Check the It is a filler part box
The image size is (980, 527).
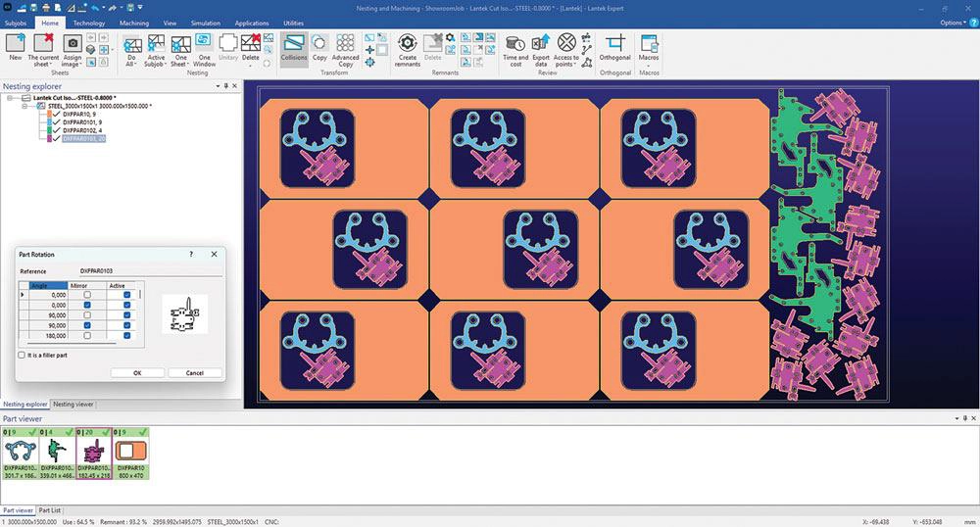pyautogui.click(x=22, y=355)
